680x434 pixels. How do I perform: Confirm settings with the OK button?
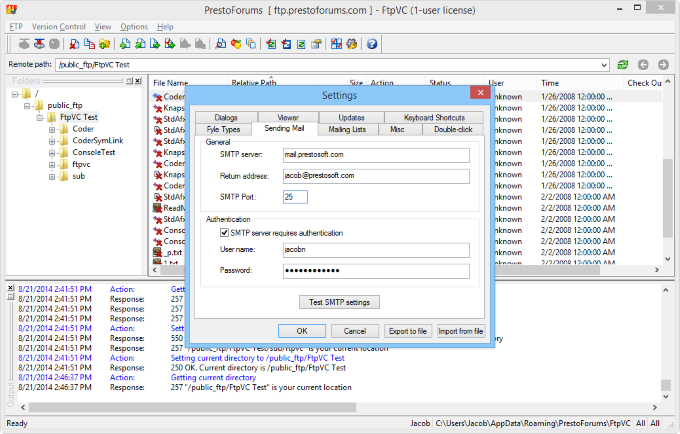click(302, 331)
